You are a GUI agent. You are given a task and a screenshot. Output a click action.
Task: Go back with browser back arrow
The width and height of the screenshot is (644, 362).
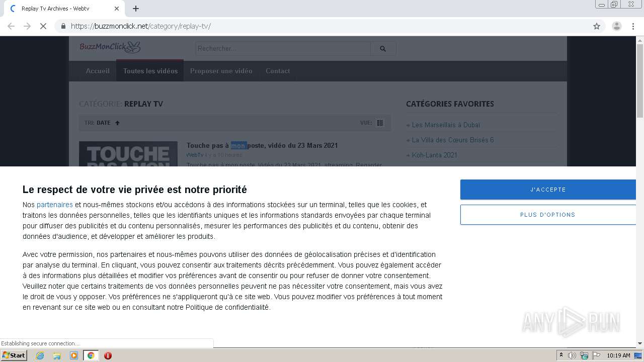[11, 26]
